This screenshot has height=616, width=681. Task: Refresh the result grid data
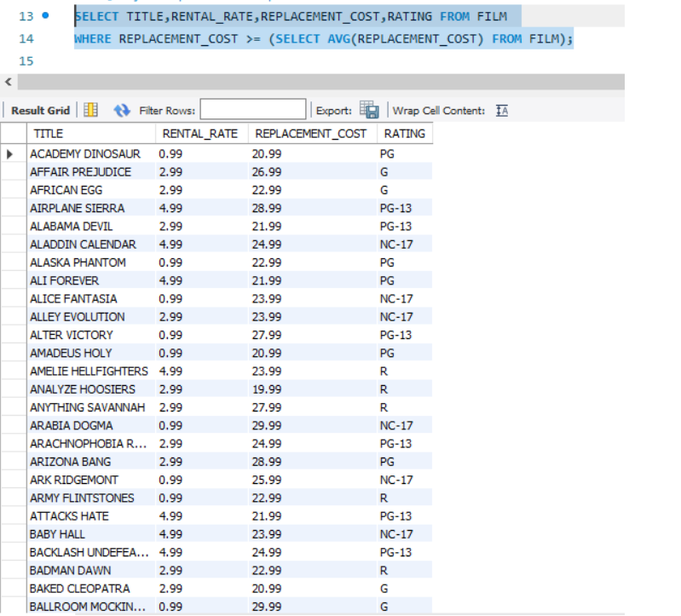coord(122,110)
